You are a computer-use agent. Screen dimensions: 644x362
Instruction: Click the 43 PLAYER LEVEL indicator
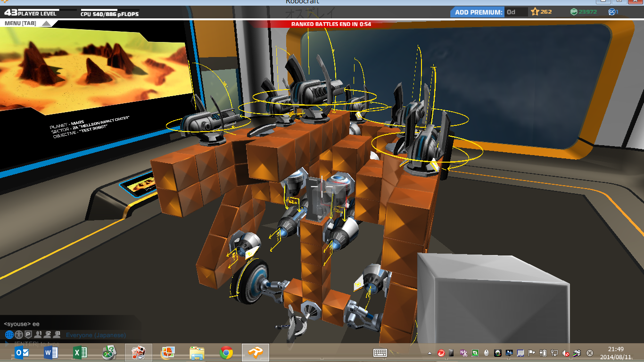tap(30, 14)
